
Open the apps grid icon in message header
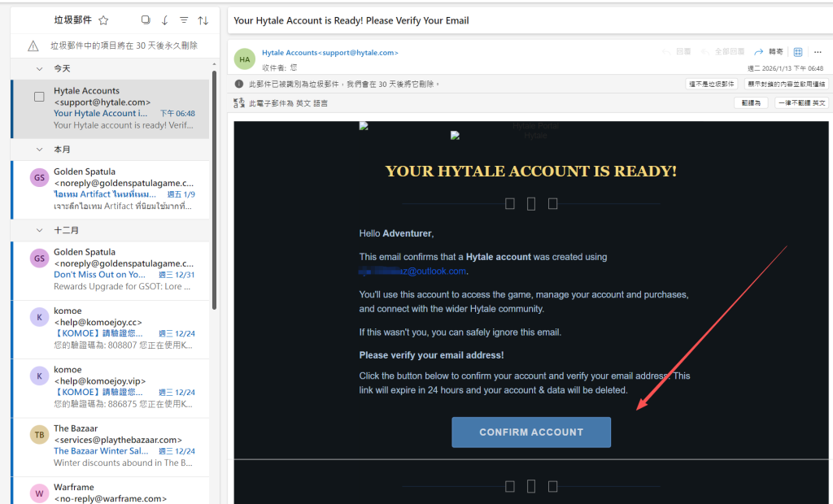[798, 51]
